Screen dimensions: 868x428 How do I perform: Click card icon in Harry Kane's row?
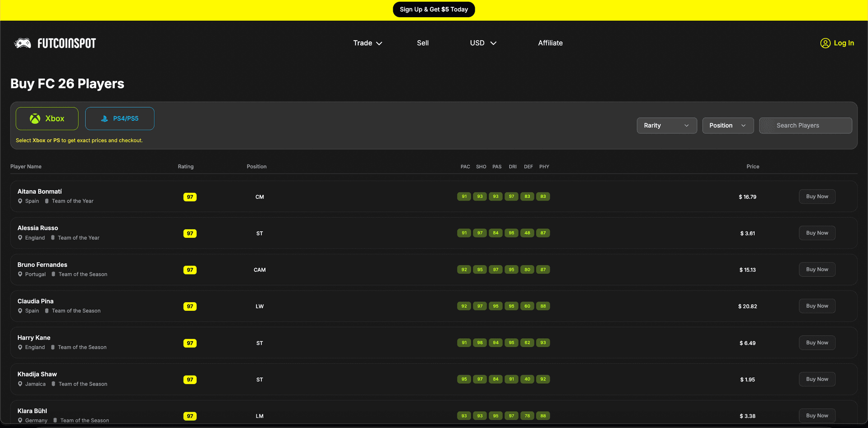tap(52, 347)
